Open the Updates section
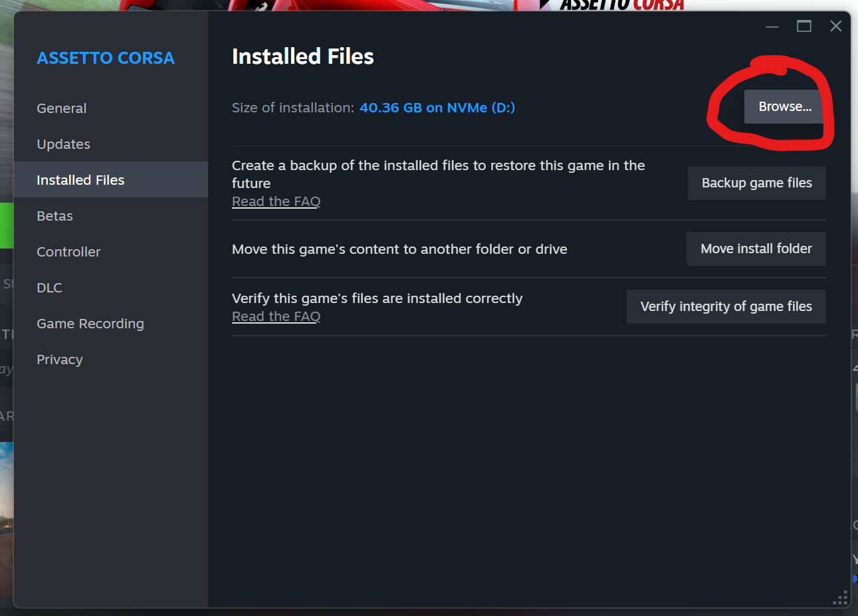This screenshot has height=616, width=858. (x=63, y=144)
